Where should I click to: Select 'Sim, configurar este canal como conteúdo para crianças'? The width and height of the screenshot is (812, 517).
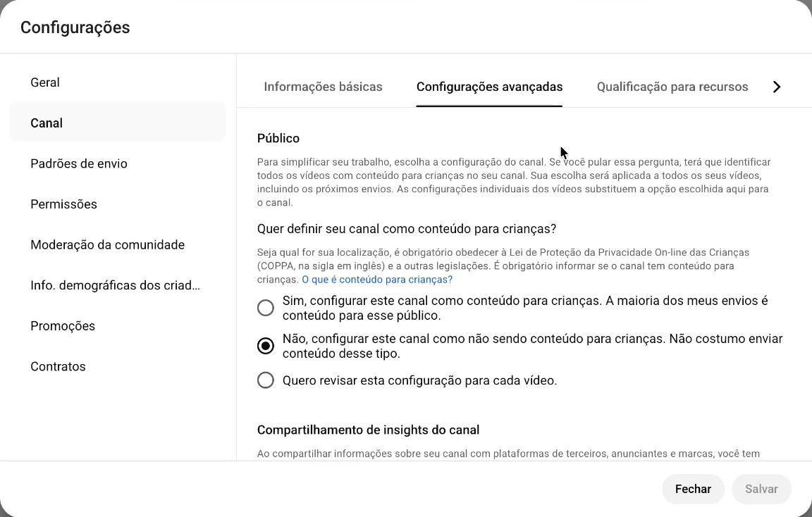pyautogui.click(x=266, y=308)
